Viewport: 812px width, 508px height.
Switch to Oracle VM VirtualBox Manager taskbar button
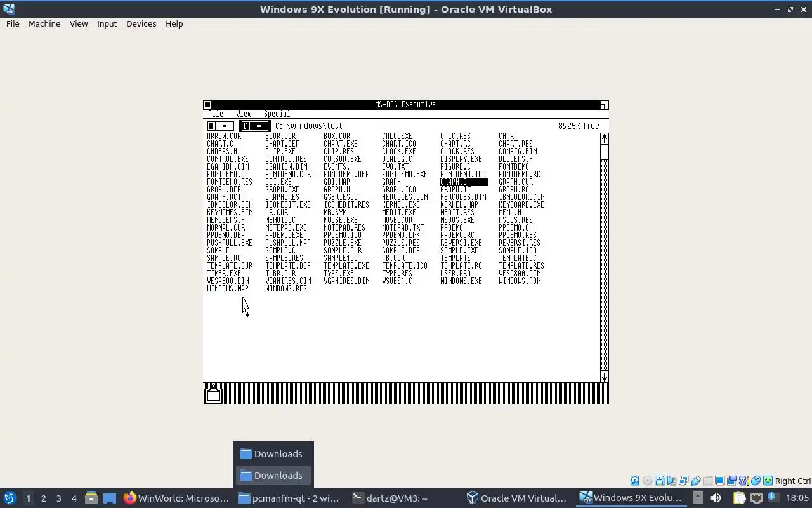coord(516,498)
